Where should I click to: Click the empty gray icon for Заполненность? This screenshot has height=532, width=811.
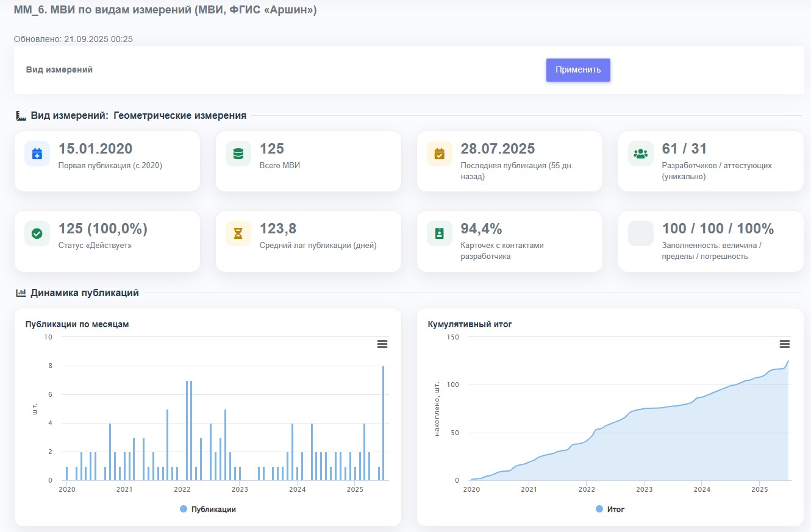[x=640, y=233]
